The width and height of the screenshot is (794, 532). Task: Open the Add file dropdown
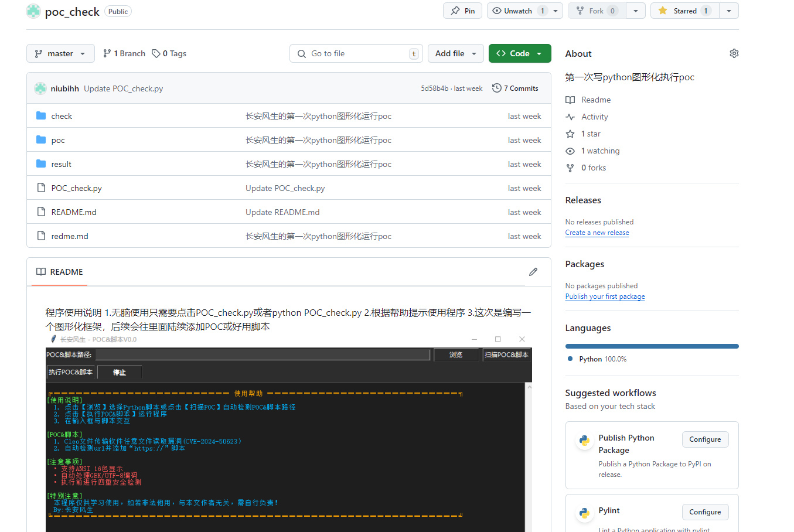pyautogui.click(x=455, y=53)
